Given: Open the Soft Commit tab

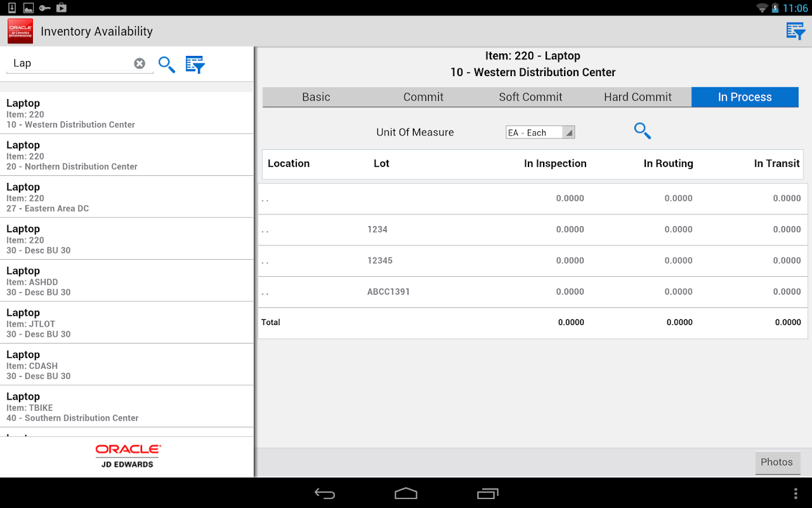Looking at the screenshot, I should click(530, 97).
